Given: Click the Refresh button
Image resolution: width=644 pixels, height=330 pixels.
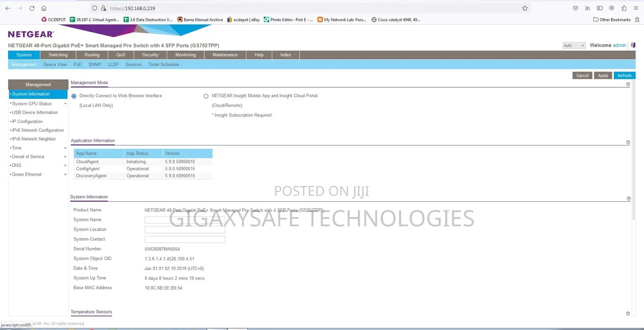Looking at the screenshot, I should (x=625, y=76).
